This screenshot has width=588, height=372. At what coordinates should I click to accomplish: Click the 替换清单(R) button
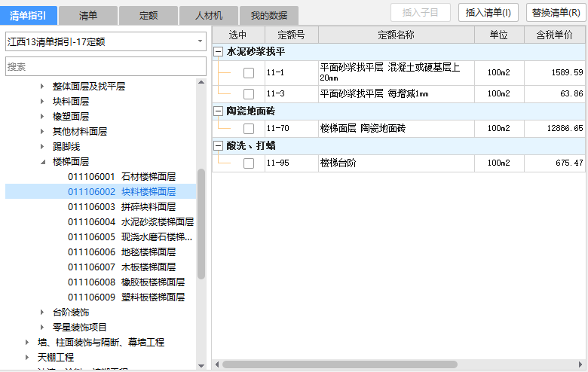556,13
